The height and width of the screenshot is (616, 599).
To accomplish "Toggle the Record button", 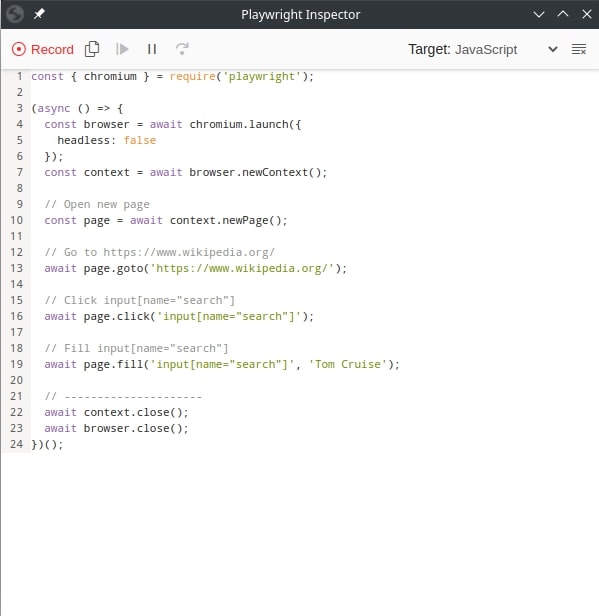I will 42,50.
